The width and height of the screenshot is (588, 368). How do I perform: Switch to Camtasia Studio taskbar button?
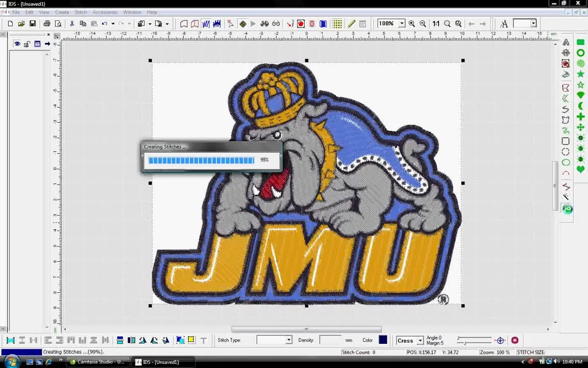click(98, 362)
